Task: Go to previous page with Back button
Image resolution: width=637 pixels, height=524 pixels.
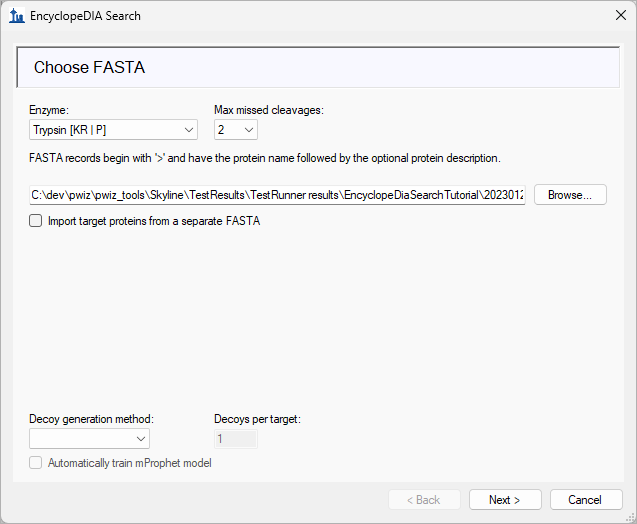Action: (423, 499)
